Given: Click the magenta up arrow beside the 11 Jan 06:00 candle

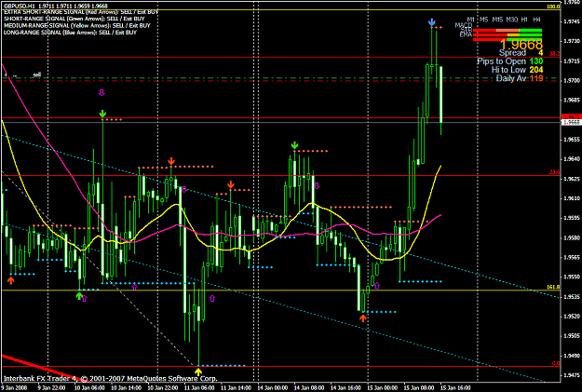Looking at the screenshot, I should [212, 298].
